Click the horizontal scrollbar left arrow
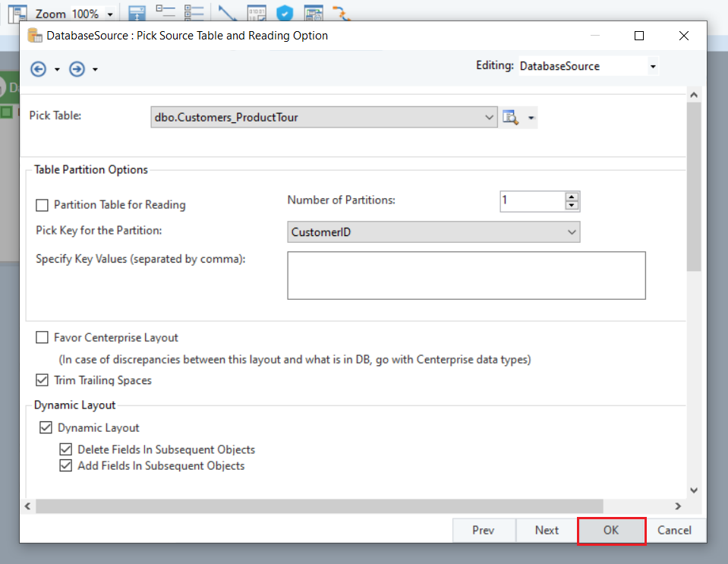728x564 pixels. coord(28,506)
